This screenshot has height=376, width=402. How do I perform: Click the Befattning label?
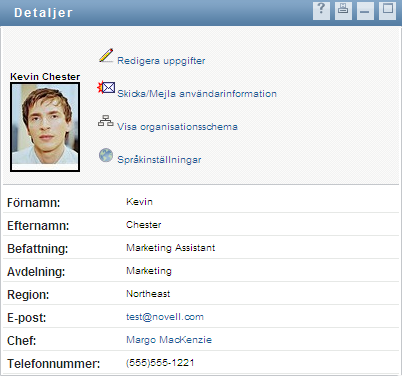coord(37,249)
